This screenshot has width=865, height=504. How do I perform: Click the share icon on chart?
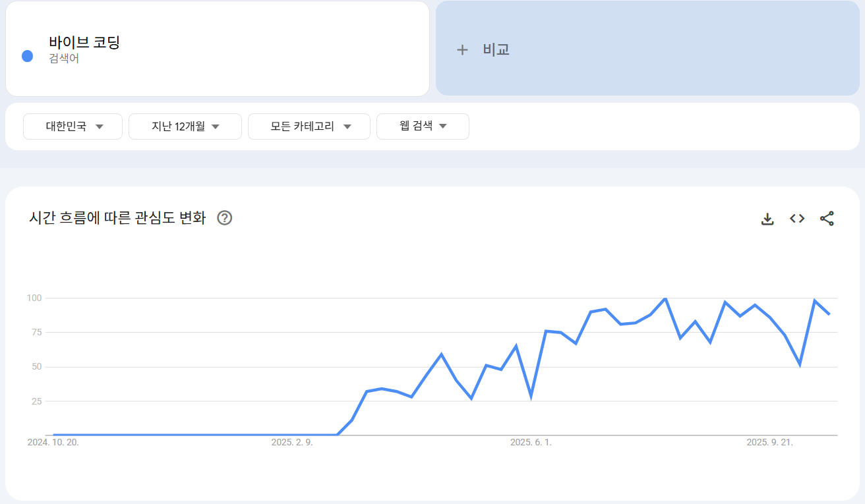[x=827, y=219]
